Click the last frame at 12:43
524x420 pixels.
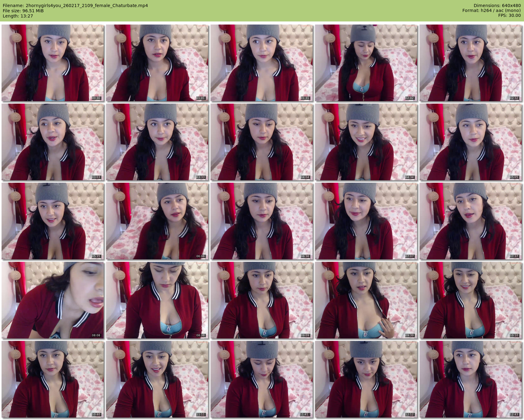pos(471,379)
